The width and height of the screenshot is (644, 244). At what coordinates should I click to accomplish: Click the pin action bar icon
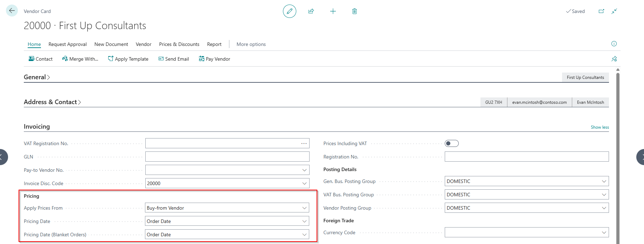click(614, 59)
